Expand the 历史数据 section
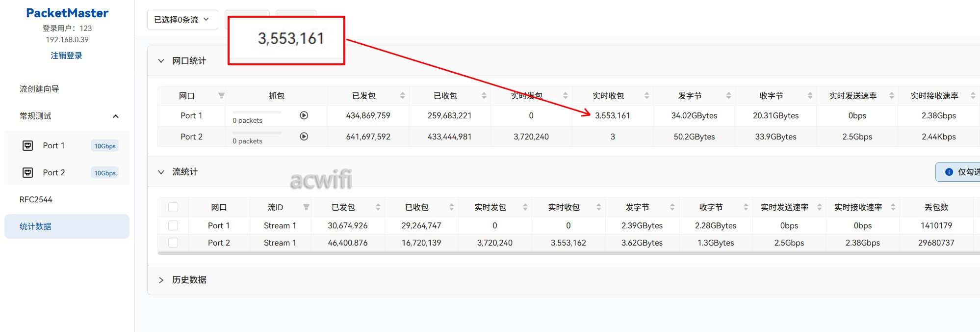The height and width of the screenshot is (332, 980). 161,280
